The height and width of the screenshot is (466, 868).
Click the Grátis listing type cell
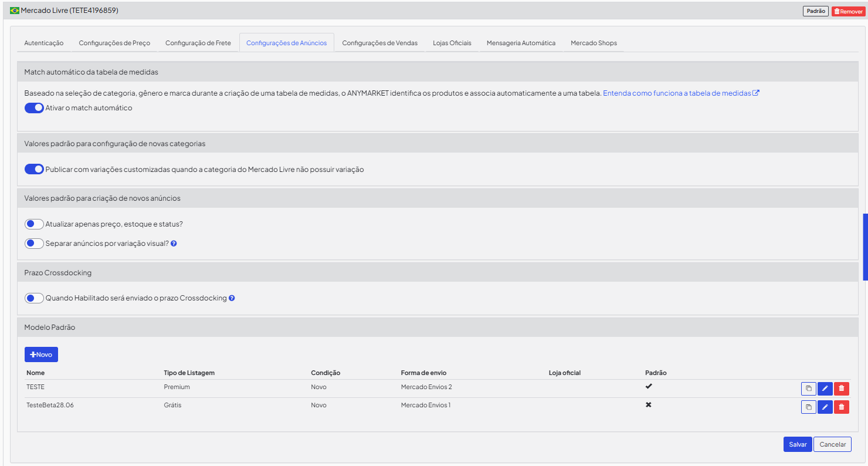(x=172, y=405)
